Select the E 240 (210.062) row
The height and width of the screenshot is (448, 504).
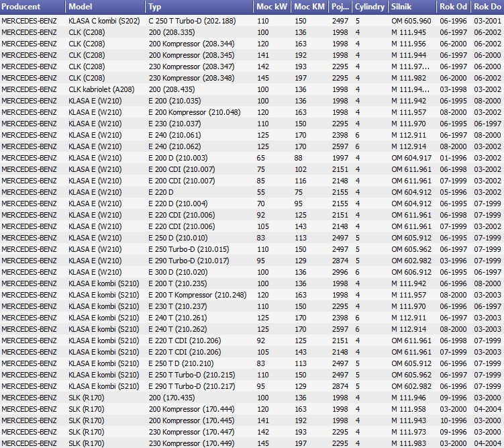tap(252, 146)
